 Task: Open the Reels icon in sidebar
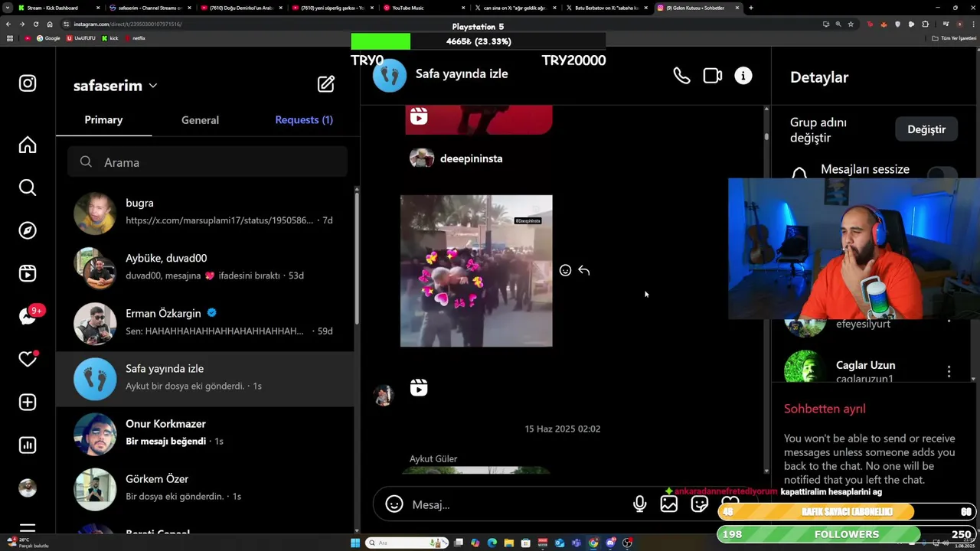28,273
